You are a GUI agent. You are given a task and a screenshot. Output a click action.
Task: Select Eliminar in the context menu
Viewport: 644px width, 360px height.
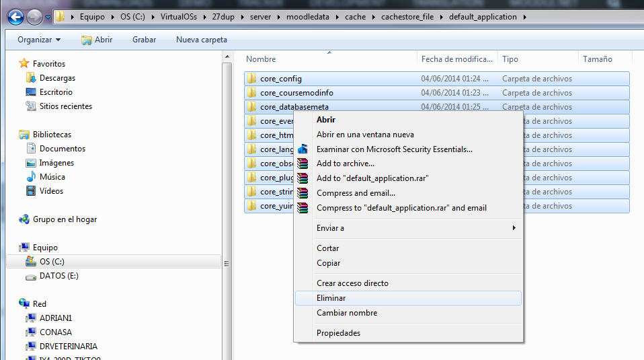click(408, 298)
